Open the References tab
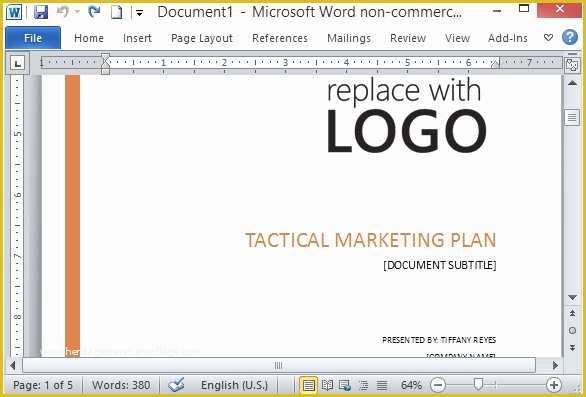 click(x=280, y=38)
